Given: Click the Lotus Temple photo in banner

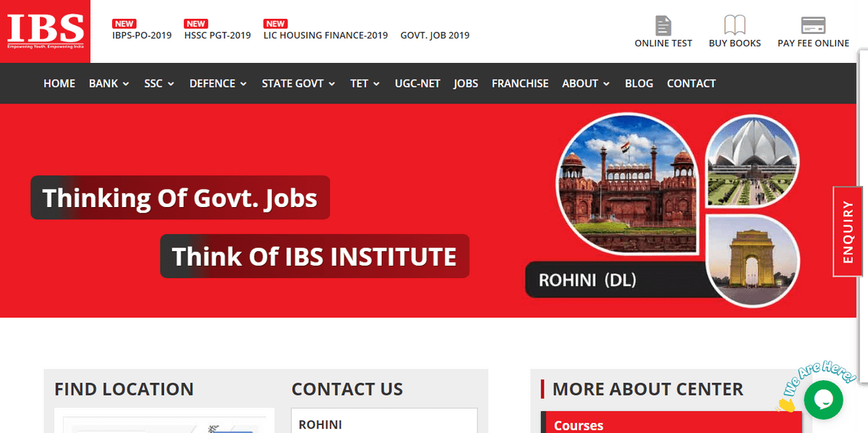Looking at the screenshot, I should (752, 161).
